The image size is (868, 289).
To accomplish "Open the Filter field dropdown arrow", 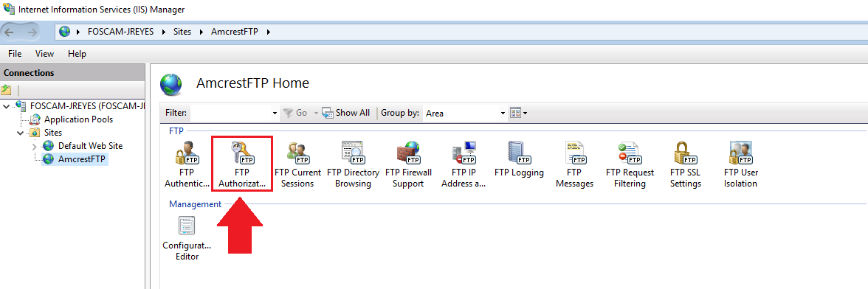I will tap(275, 113).
